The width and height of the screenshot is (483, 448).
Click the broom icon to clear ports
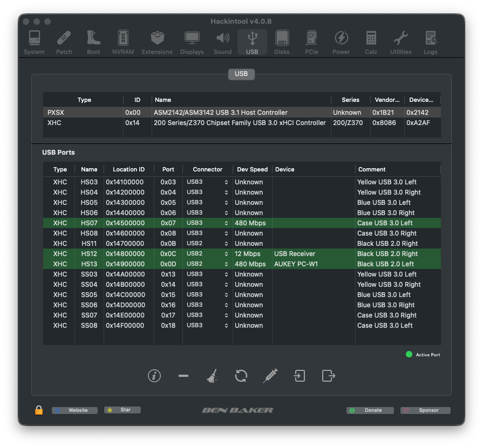click(212, 376)
